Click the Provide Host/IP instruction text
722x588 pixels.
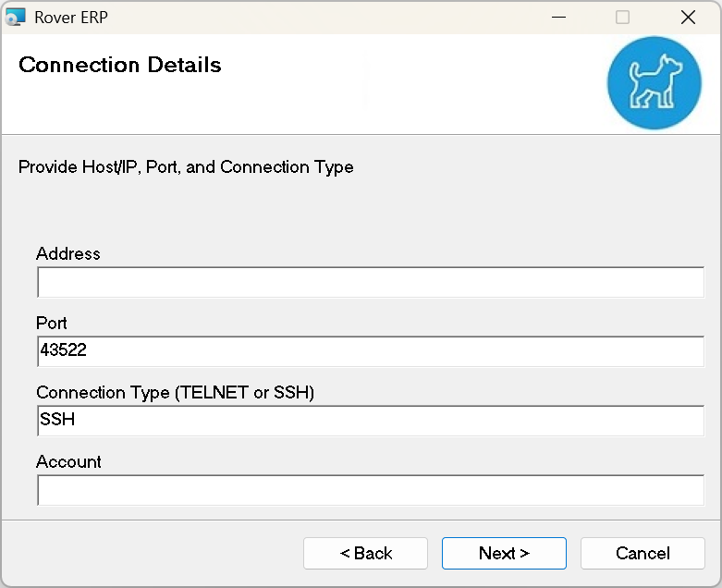pos(186,167)
